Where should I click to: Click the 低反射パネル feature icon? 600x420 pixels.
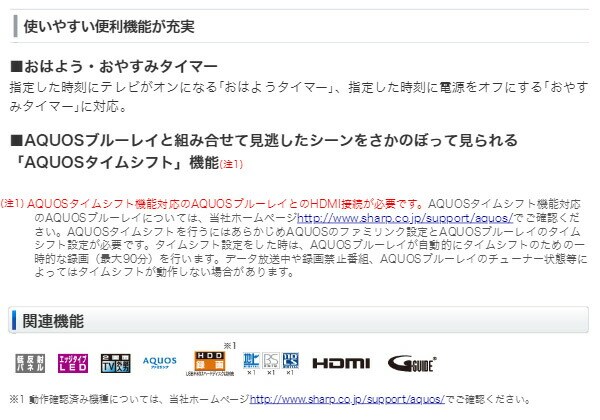pyautogui.click(x=30, y=363)
